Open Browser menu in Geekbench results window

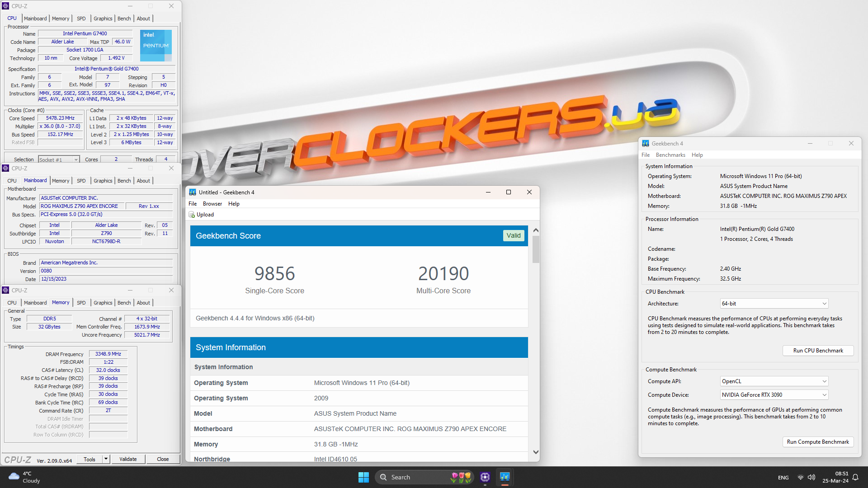212,204
